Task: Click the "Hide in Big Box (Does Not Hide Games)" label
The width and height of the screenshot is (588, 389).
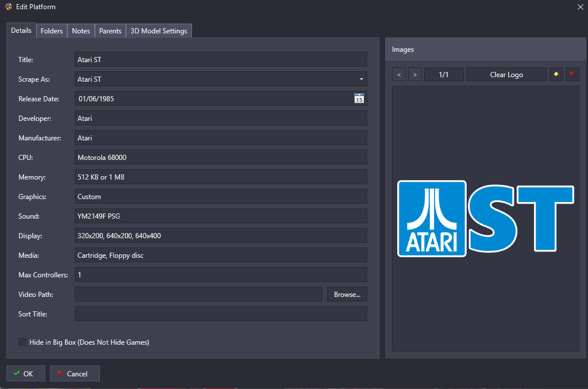Action: tap(89, 342)
